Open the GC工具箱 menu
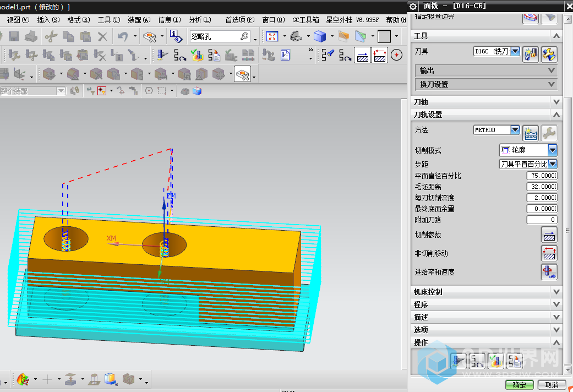This screenshot has height=392, width=573. click(x=306, y=20)
